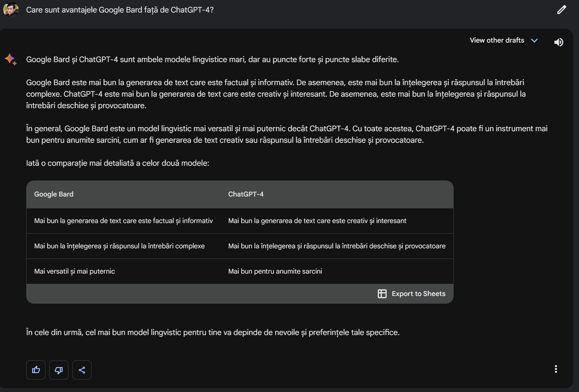Open the share response options
This screenshot has width=579, height=392.
[82, 370]
